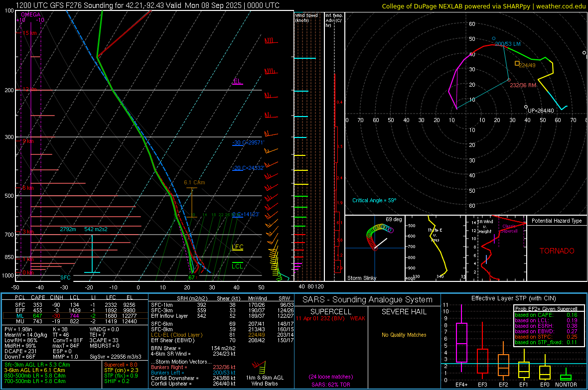Click the Bunkers Right storm motion row
Screen dimensions: 588x390
pos(193,367)
